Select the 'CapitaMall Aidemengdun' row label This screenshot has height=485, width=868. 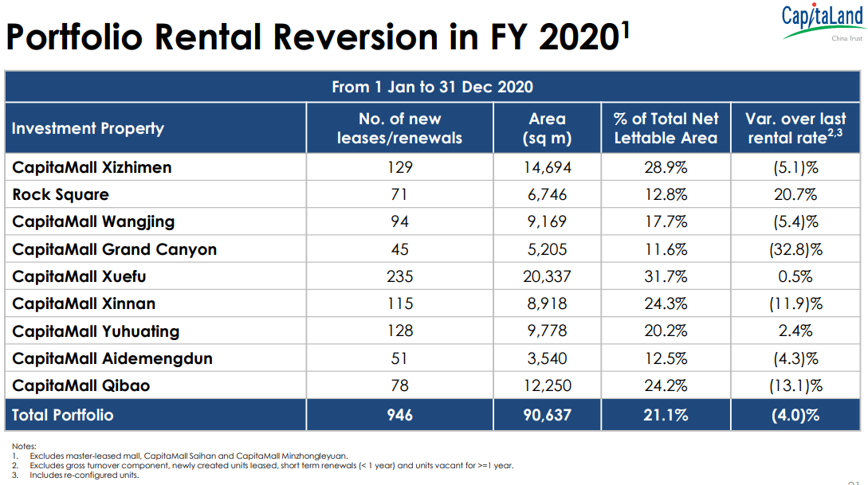pos(112,358)
